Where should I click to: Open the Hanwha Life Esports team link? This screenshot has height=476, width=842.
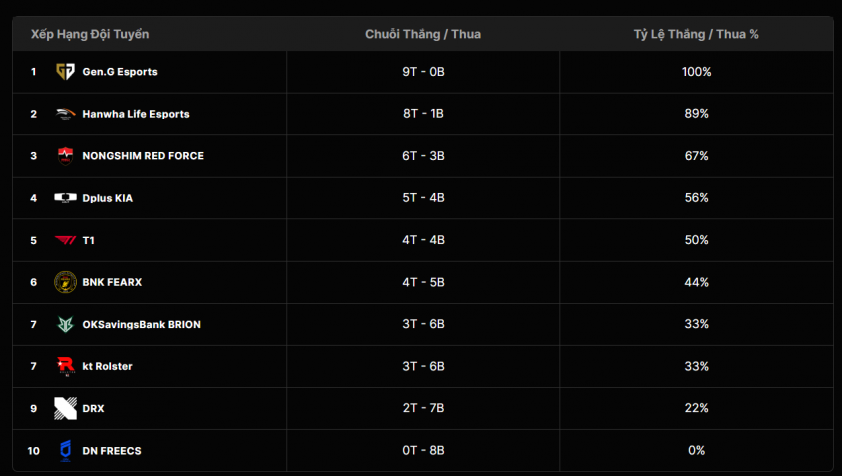(x=136, y=114)
